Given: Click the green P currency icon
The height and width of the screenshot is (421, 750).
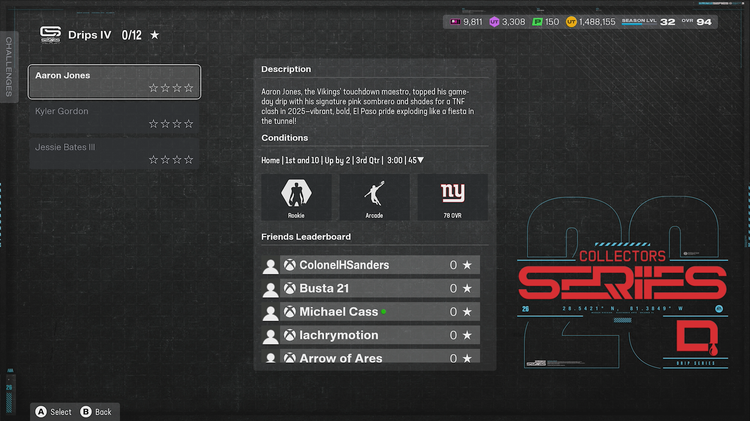Looking at the screenshot, I should click(536, 21).
